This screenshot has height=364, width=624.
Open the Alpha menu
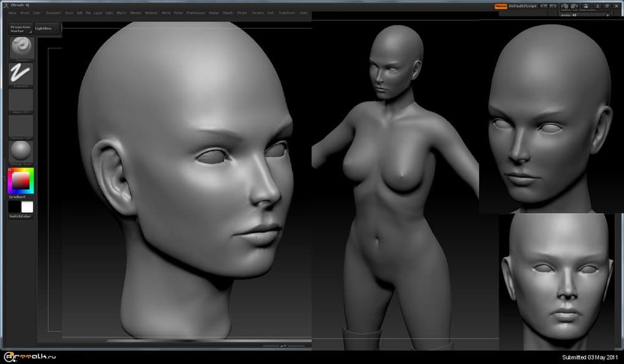point(12,13)
